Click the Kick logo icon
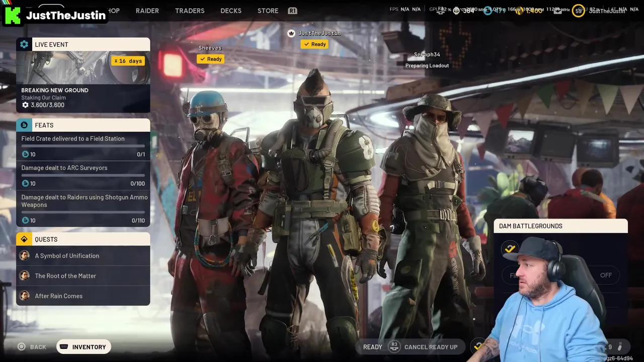Screen dimensions: 644x362 click(13, 15)
